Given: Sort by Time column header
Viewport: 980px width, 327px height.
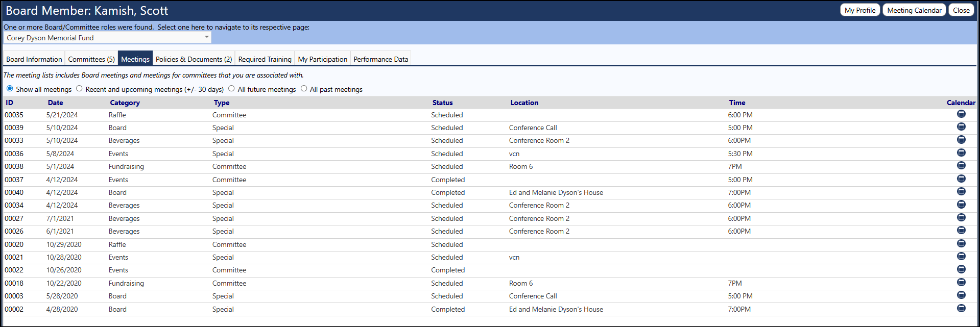Looking at the screenshot, I should [737, 103].
